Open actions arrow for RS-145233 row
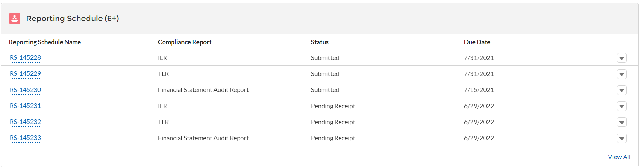644x168 pixels. (x=621, y=138)
